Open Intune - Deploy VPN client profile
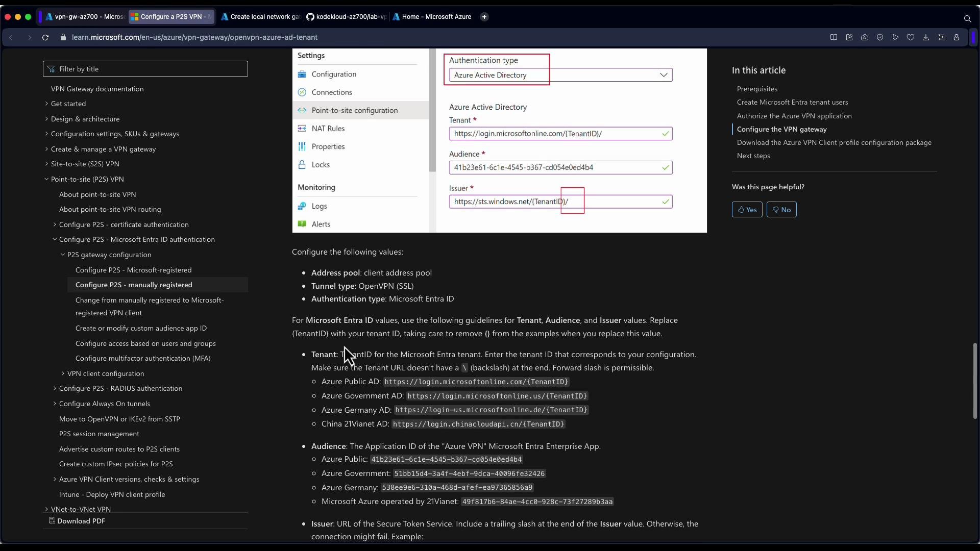 pyautogui.click(x=112, y=494)
